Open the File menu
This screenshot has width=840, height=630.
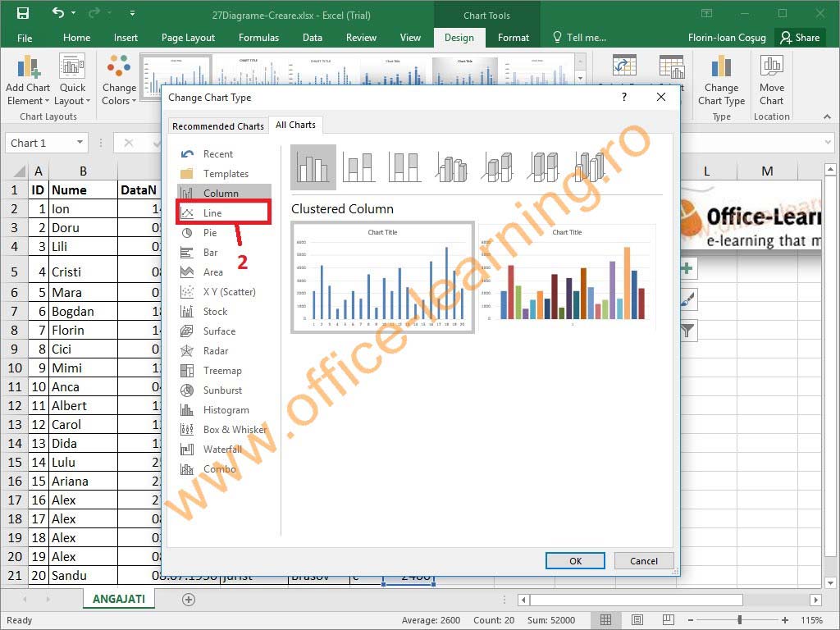pyautogui.click(x=25, y=38)
